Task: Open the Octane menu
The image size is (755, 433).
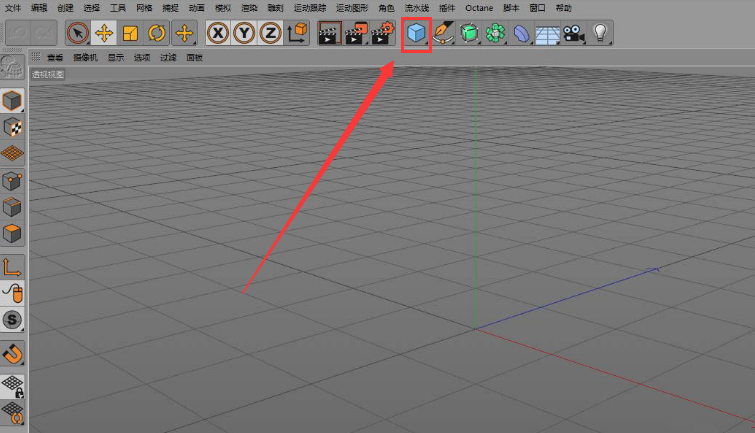Action: click(x=479, y=8)
